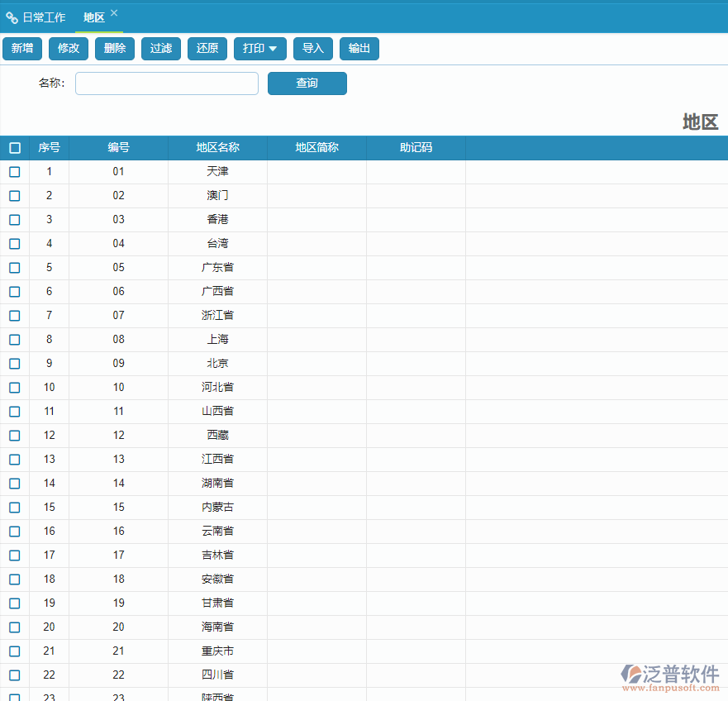Click the 修改 (Edit) toolbar button

(x=69, y=49)
